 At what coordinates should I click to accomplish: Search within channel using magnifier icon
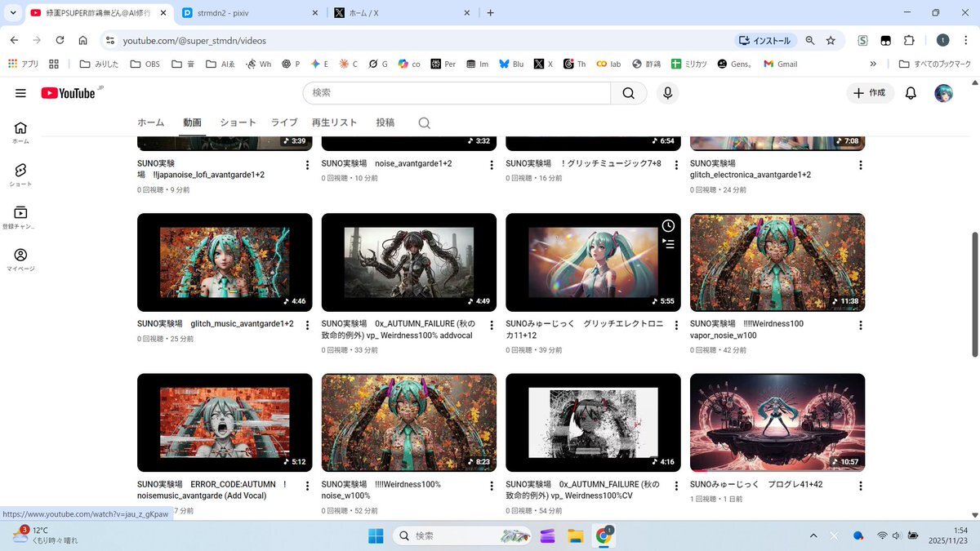pos(424,123)
